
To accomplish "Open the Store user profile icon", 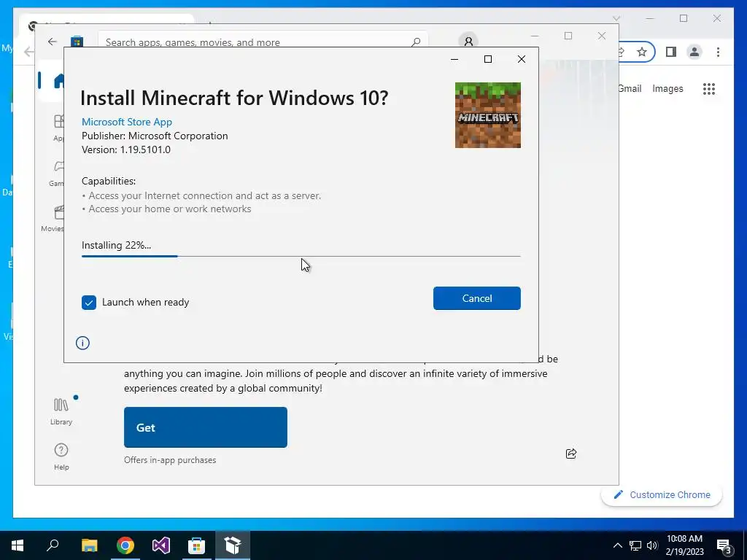I will 468,42.
